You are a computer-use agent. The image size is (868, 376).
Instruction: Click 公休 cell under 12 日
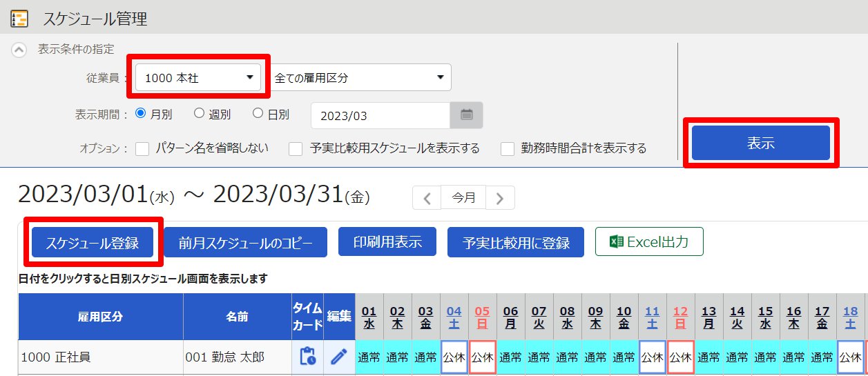681,357
